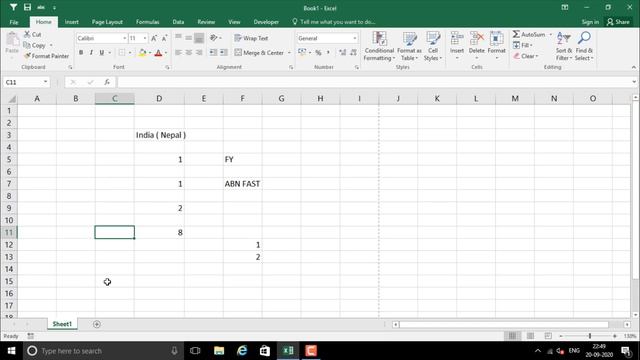Expand the Merge & Center dropdown arrow
The image size is (640, 360).
pos(289,53)
